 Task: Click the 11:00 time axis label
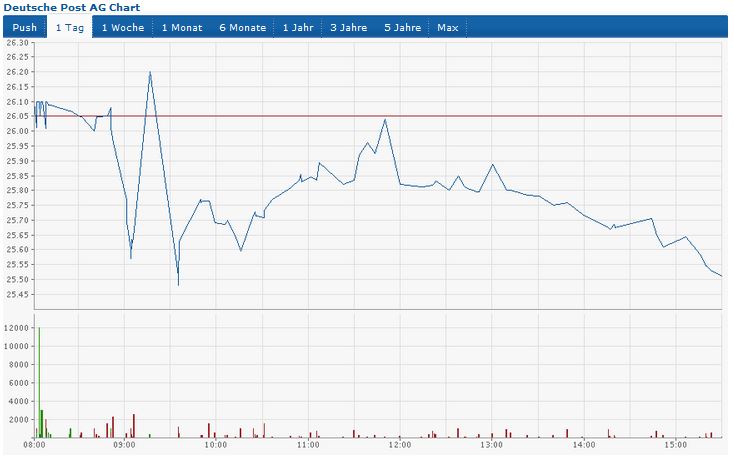coord(308,445)
